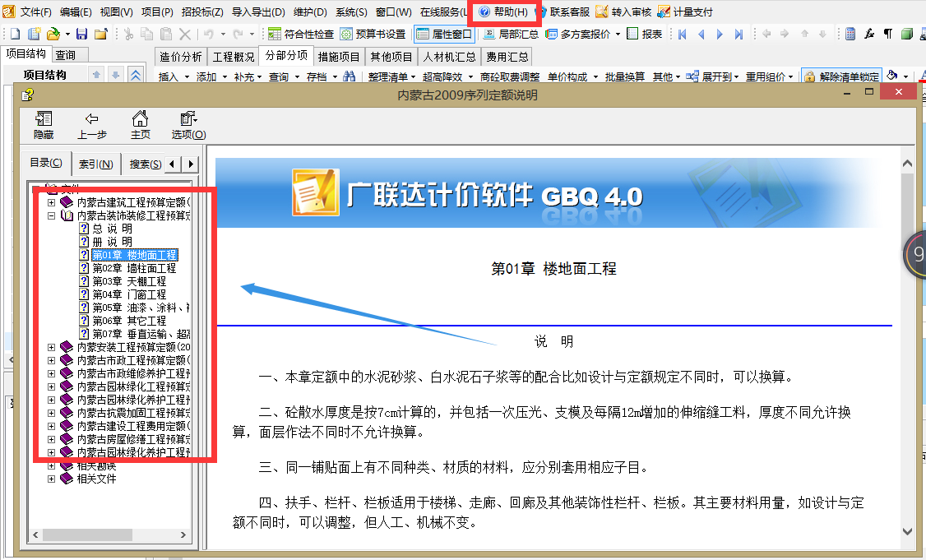
Task: Click the paint bucket fill color icon
Action: [x=891, y=76]
